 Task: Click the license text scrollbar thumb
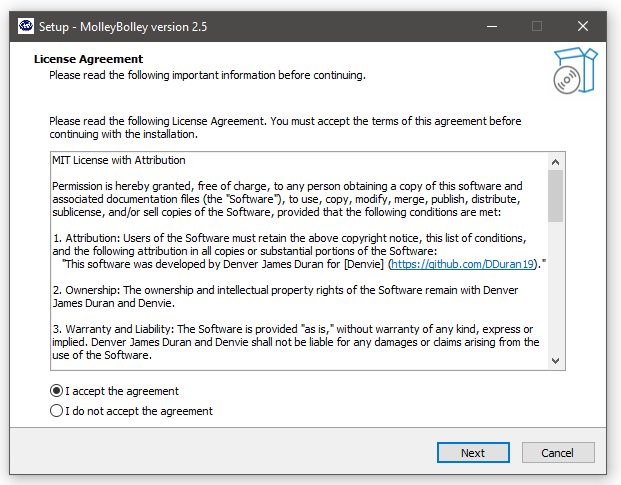click(x=555, y=196)
